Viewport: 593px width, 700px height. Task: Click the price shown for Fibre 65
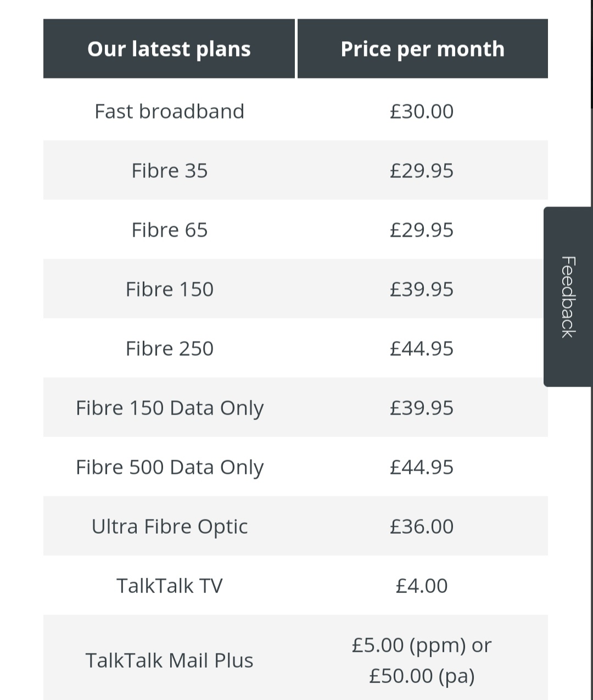pyautogui.click(x=422, y=230)
